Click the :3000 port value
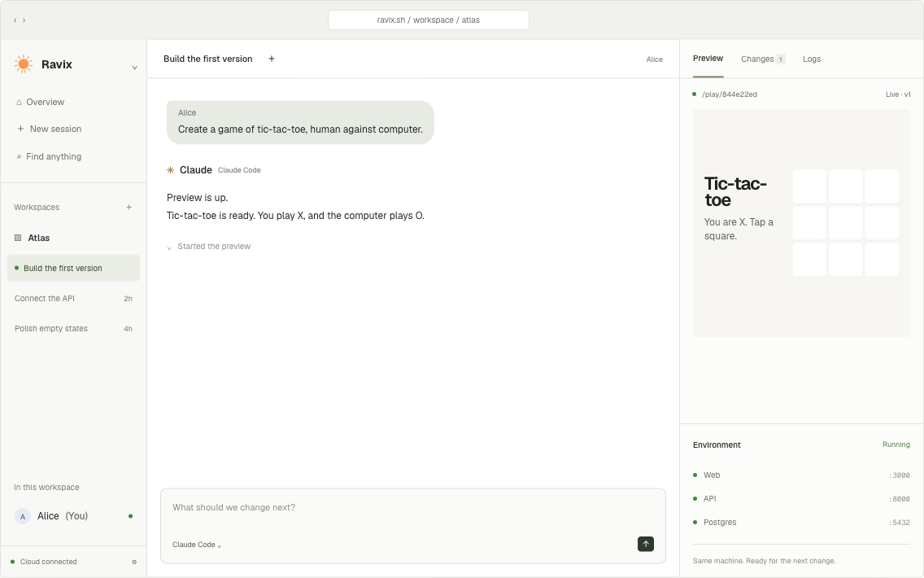The image size is (924, 578). 900,475
